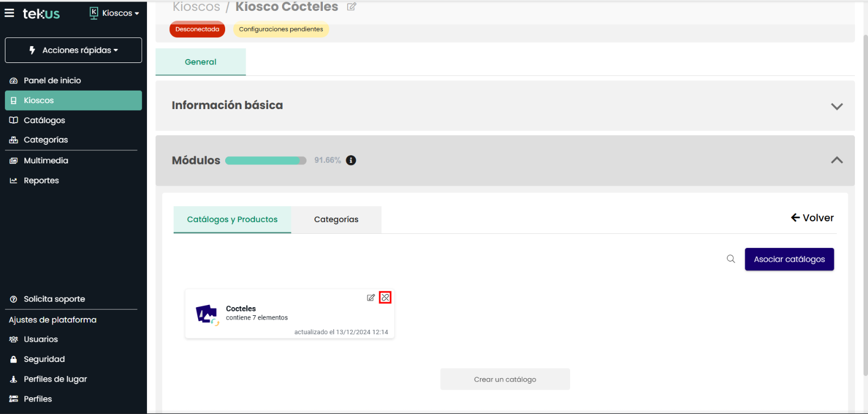The height and width of the screenshot is (414, 868).
Task: Click the tekus logo
Action: click(41, 14)
